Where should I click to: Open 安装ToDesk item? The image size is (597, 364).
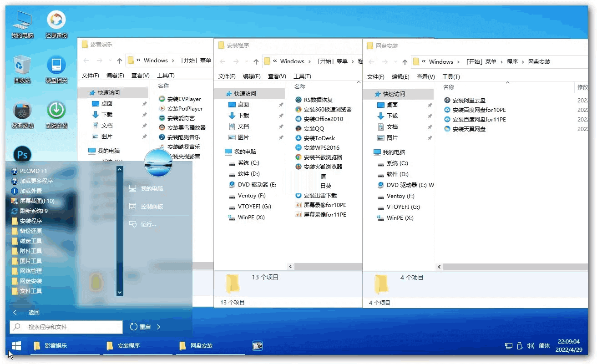pos(315,138)
